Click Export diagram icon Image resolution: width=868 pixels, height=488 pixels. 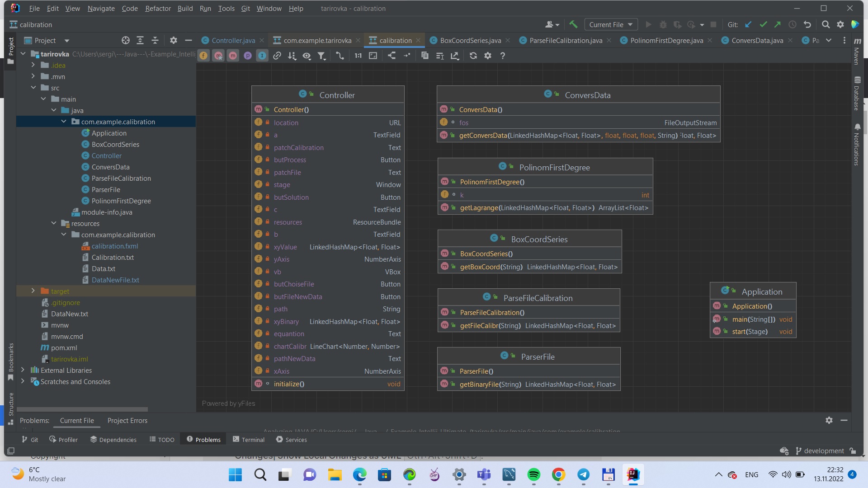coord(455,56)
